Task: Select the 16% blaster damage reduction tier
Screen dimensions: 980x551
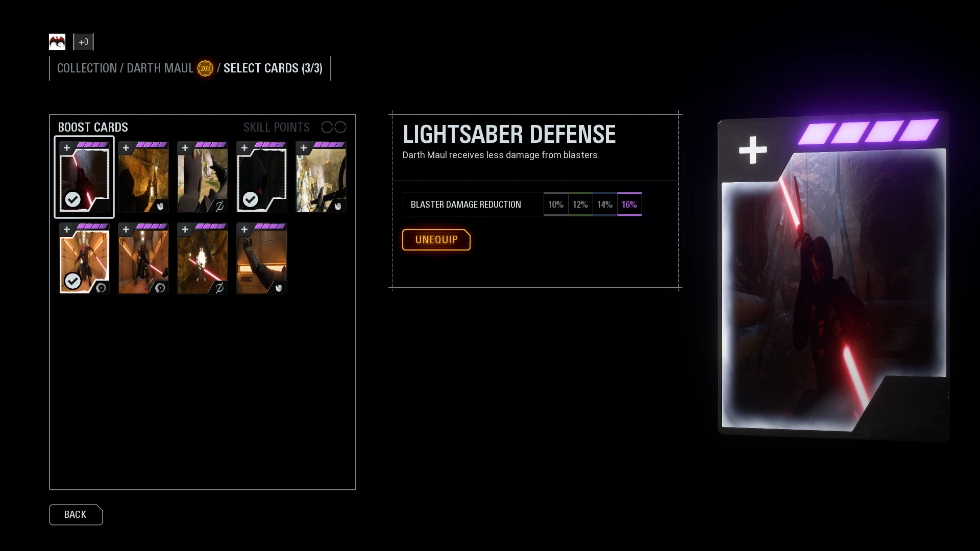Action: pyautogui.click(x=629, y=205)
